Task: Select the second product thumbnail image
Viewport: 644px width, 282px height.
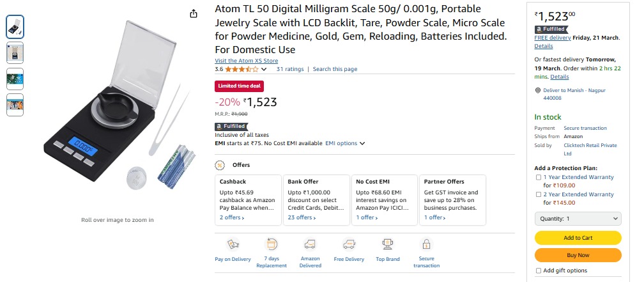Action: pos(15,53)
